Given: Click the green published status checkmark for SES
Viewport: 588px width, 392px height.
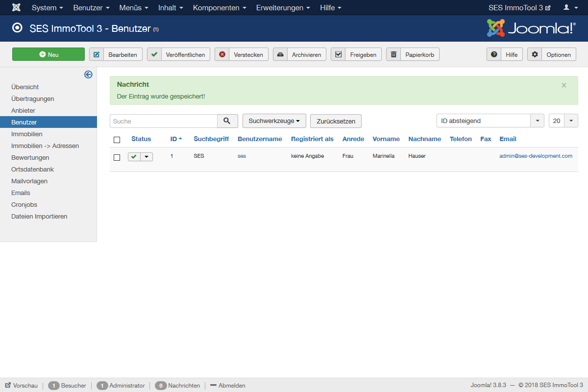Looking at the screenshot, I should (134, 157).
